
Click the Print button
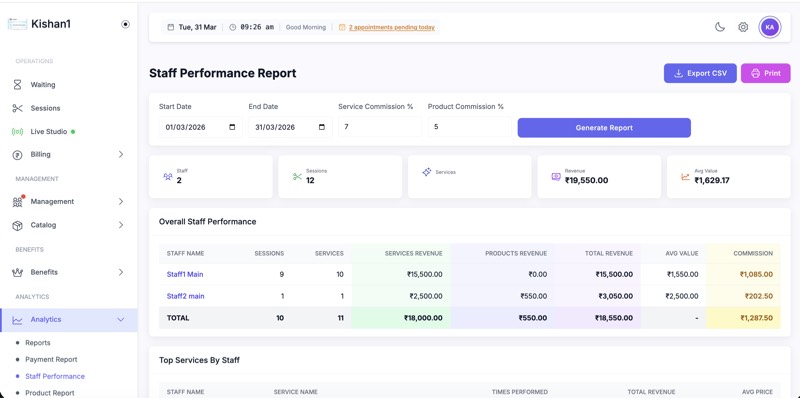(765, 73)
